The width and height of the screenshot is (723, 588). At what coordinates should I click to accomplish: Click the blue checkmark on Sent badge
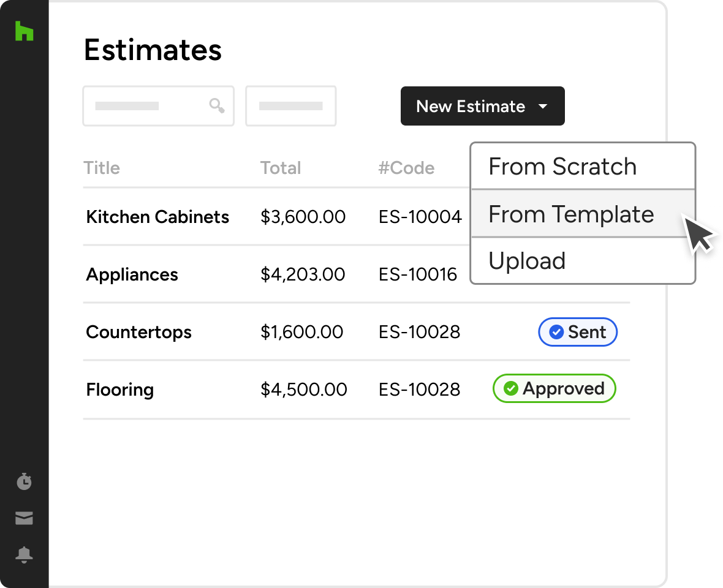pos(556,332)
